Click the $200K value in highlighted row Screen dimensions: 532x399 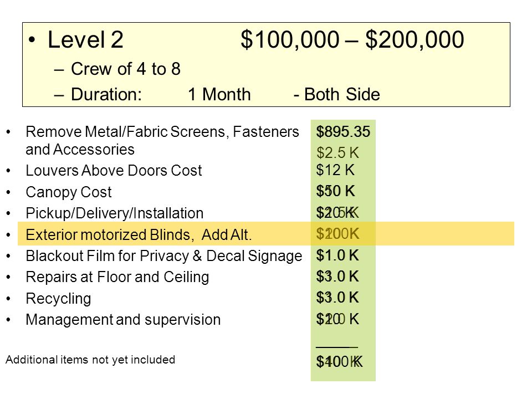tap(337, 234)
